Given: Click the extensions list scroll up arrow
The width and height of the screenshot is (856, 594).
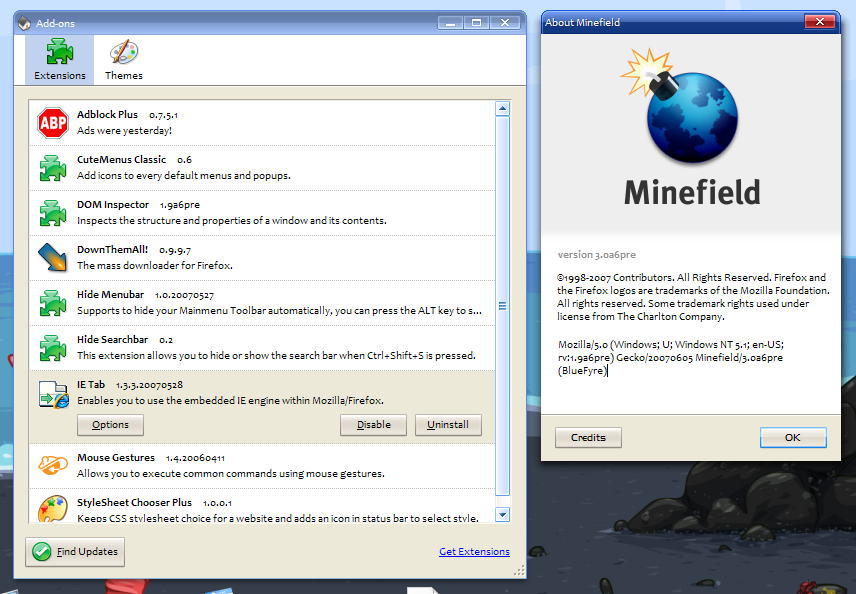Looking at the screenshot, I should [503, 108].
